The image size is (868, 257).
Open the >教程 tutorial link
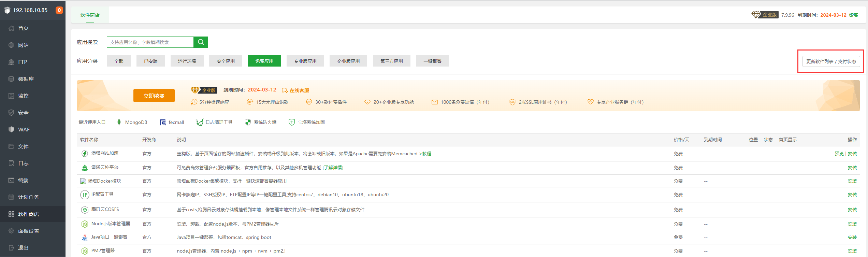coord(425,154)
